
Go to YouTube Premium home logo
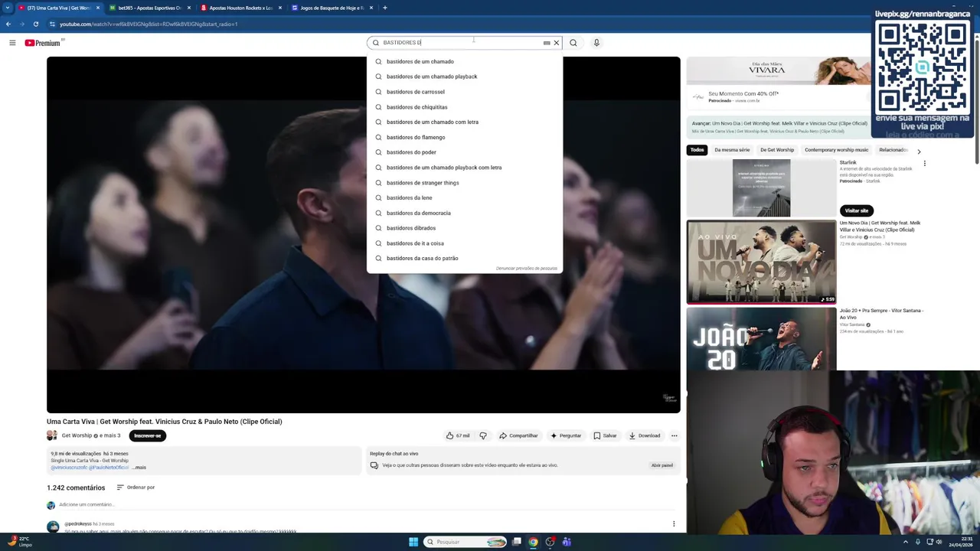pyautogui.click(x=42, y=43)
